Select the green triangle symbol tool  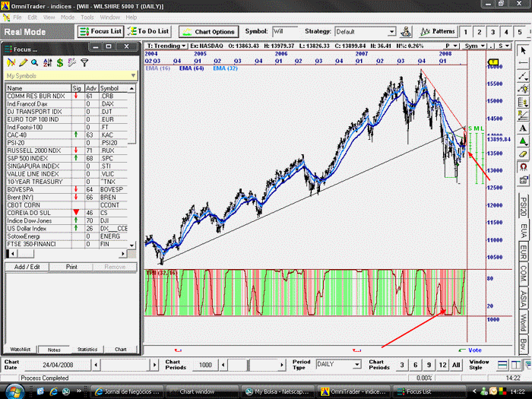coord(523,141)
